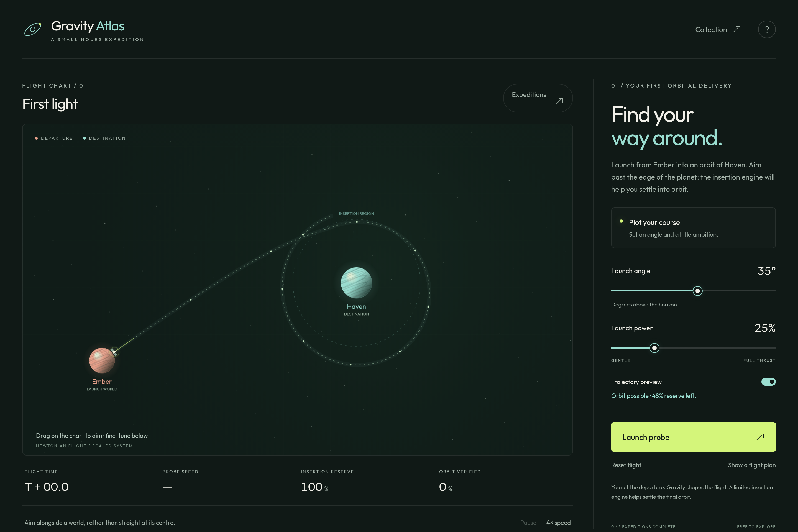Pause the simulation
Screen dimensions: 798x532
[528, 523]
